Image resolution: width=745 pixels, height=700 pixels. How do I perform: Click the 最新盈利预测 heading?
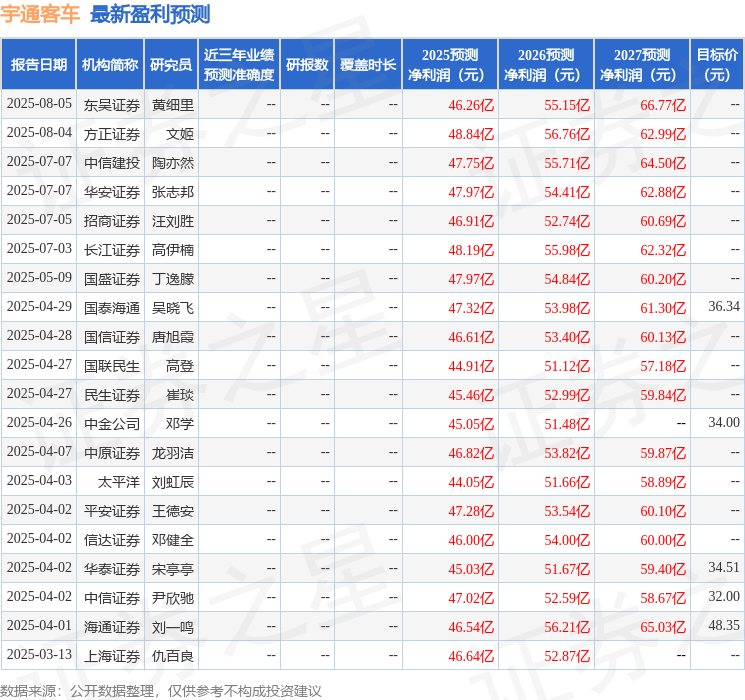pyautogui.click(x=150, y=14)
